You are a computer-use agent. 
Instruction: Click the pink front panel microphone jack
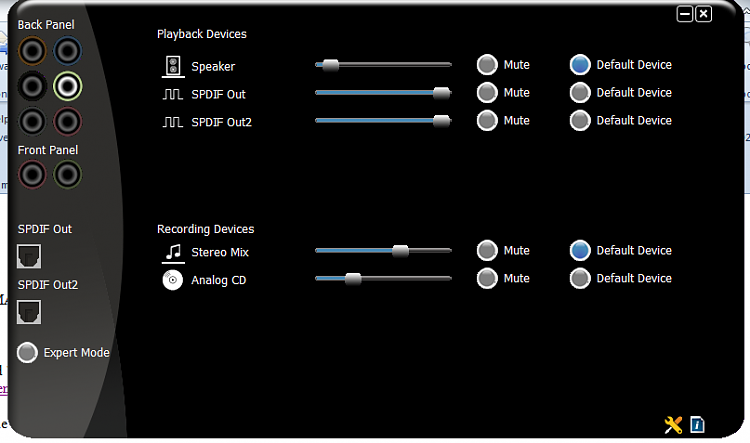(32, 174)
